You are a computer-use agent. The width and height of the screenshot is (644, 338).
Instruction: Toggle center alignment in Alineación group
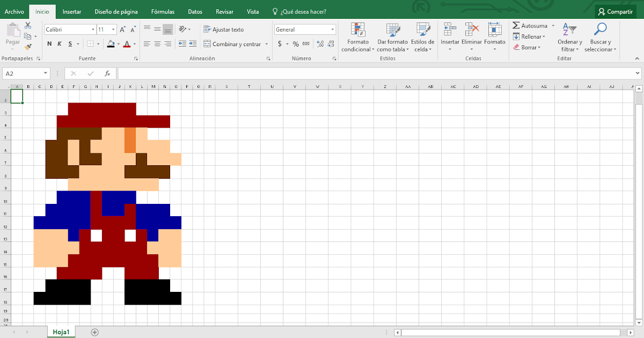tap(157, 43)
